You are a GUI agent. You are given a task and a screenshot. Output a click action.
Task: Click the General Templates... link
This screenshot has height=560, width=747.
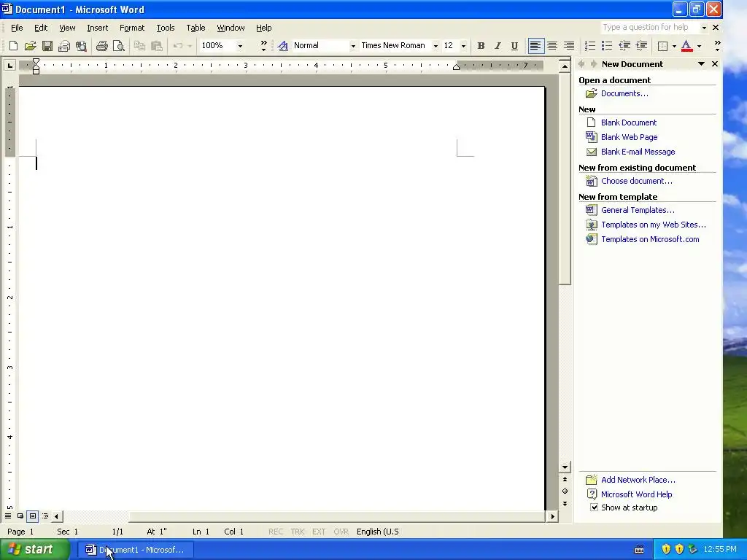(x=638, y=210)
